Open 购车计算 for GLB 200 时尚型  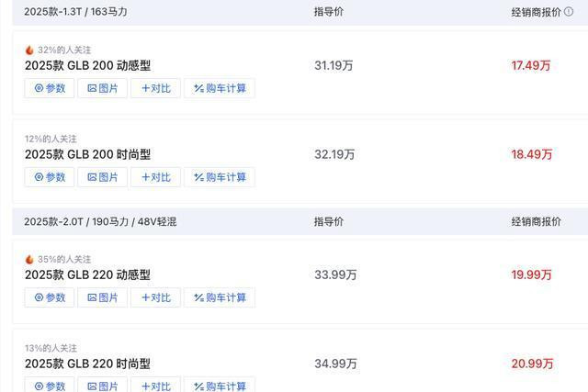coord(220,177)
